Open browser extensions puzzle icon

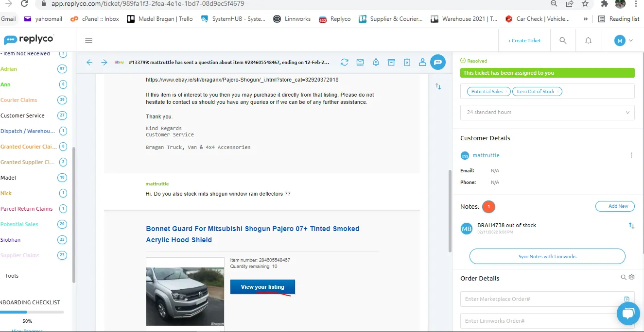tap(605, 3)
